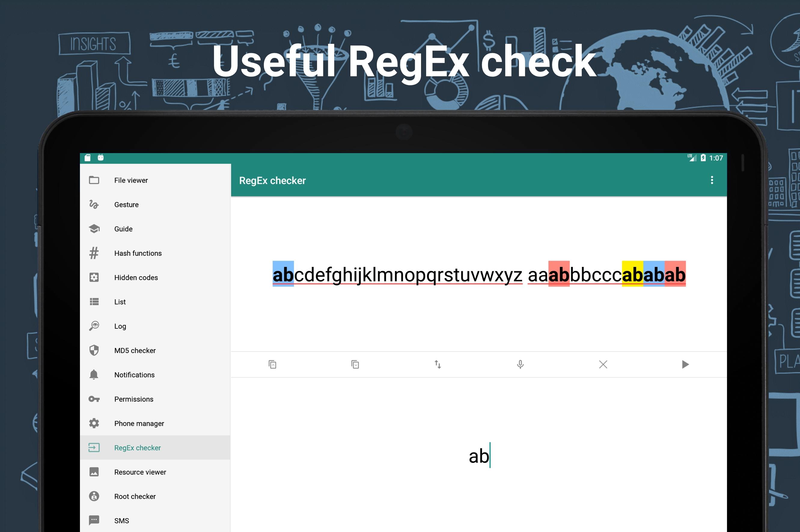Tap the microphone voice input icon
The image size is (800, 532).
pos(520,364)
